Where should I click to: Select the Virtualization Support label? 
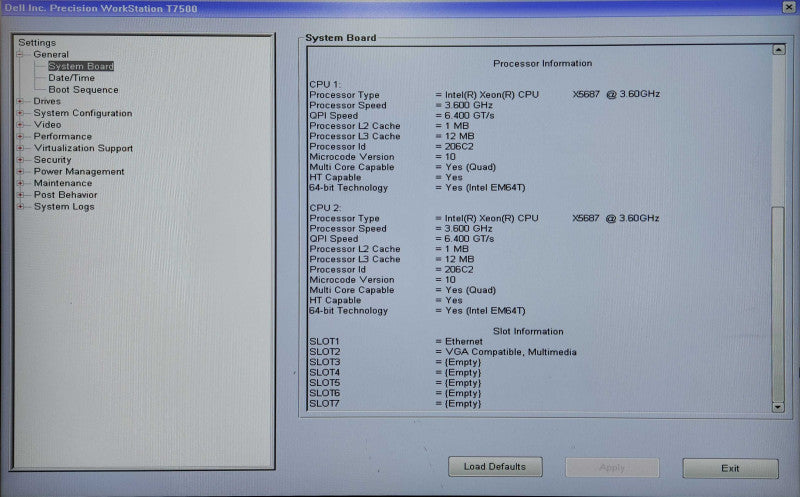point(83,148)
